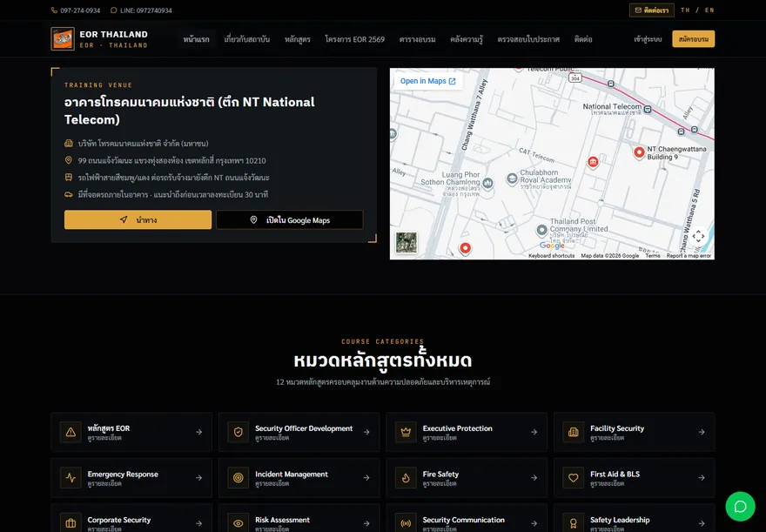
Task: Click the LINE: 0972740934 text
Action: [x=146, y=10]
